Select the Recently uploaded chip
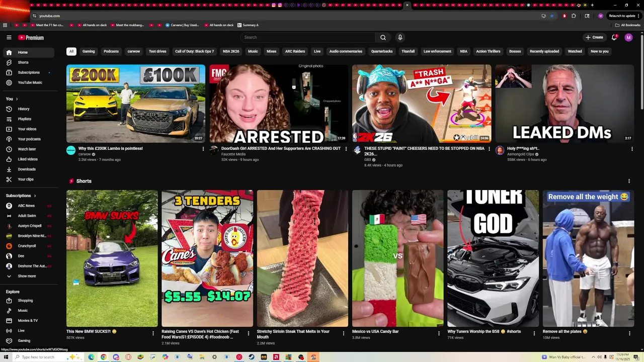Screen dimensions: 644x362 544,51
